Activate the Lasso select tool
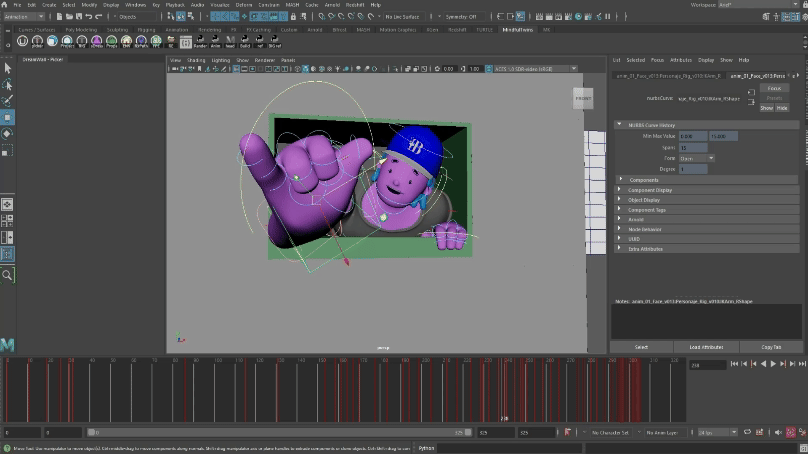Screen dimensions: 808x454 (x=7, y=84)
